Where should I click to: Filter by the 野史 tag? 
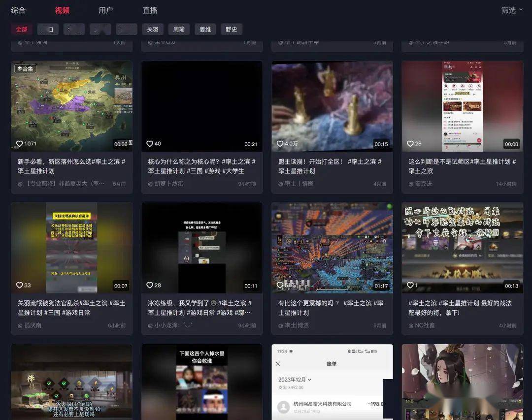pyautogui.click(x=232, y=30)
